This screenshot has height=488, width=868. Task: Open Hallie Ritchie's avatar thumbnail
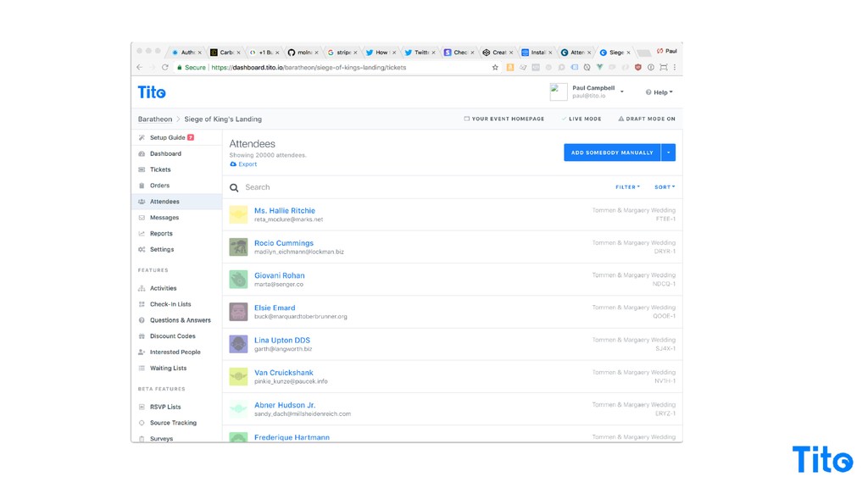(238, 214)
